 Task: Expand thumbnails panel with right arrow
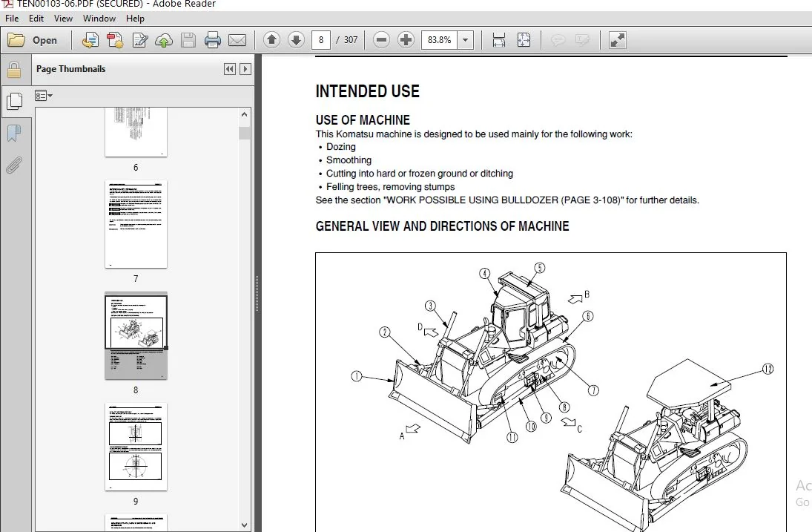[x=245, y=69]
